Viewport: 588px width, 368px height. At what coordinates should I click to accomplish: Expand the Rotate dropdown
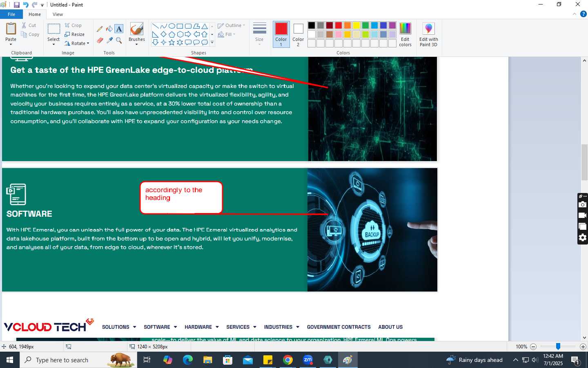[x=88, y=43]
